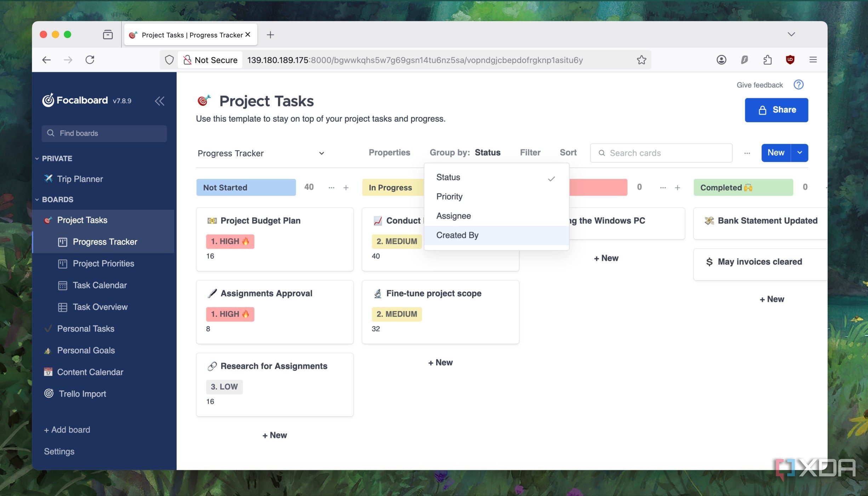
Task: Click Personal Tasks checkmark icon
Action: 48,328
